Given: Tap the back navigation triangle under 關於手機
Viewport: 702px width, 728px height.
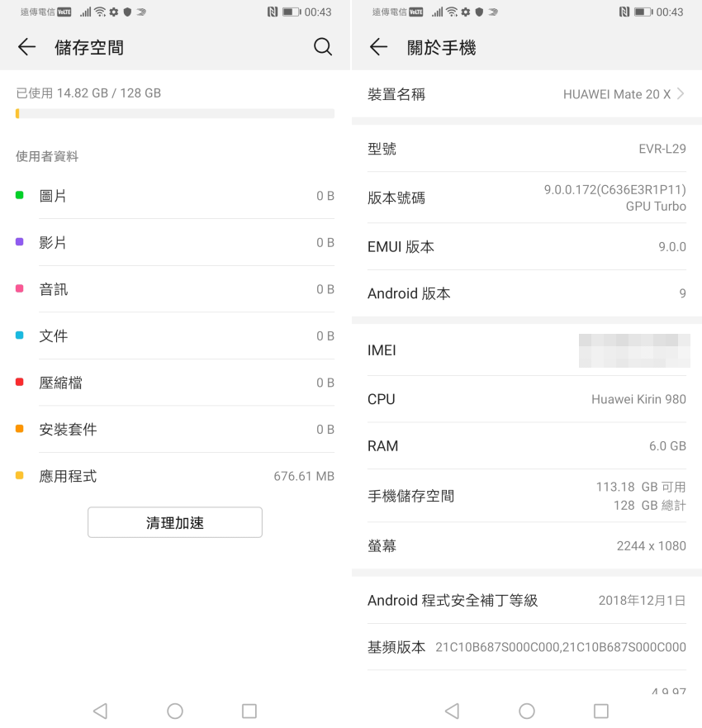Looking at the screenshot, I should coord(453,711).
